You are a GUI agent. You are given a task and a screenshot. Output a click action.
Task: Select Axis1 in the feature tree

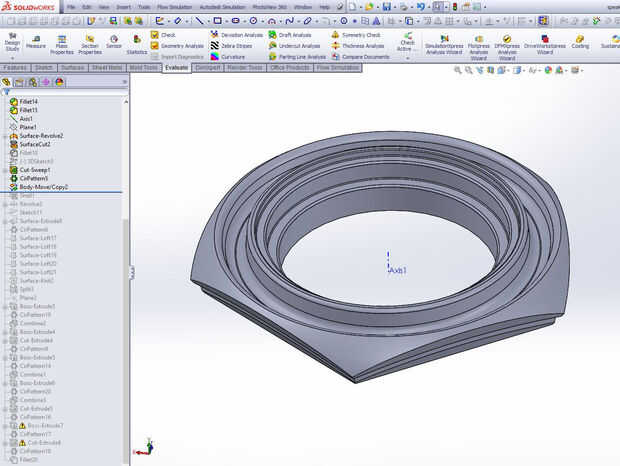click(26, 119)
